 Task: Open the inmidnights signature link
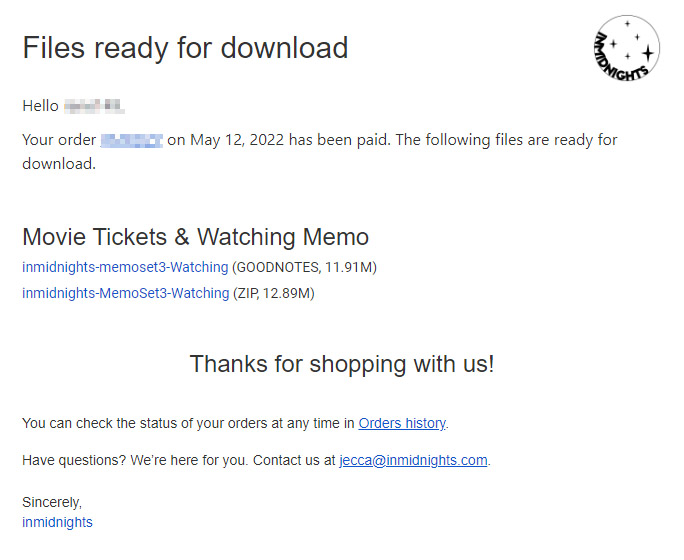57,522
